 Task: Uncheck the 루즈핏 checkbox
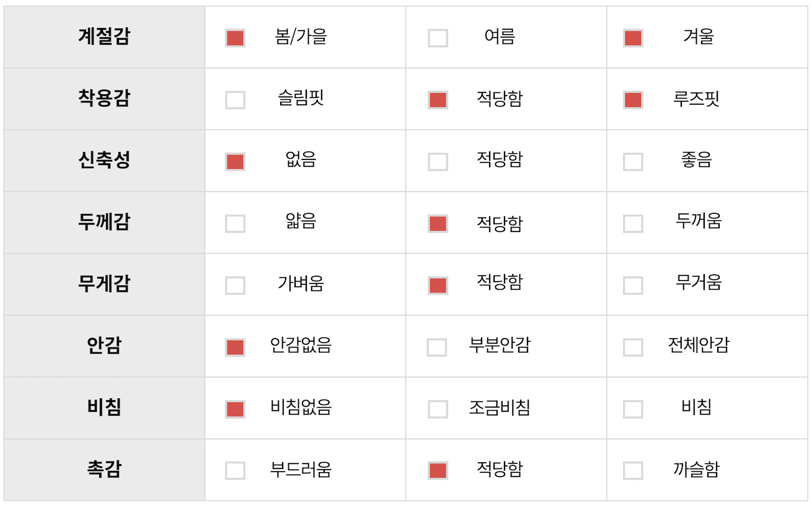[633, 100]
